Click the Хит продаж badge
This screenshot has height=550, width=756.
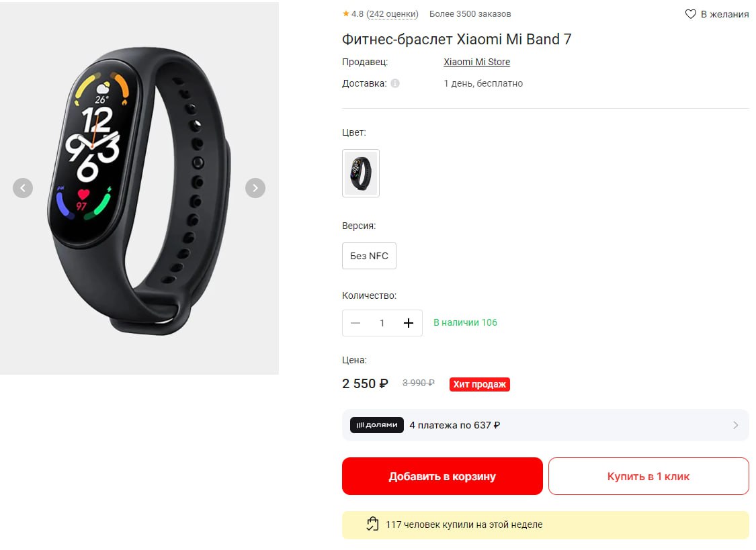(480, 384)
